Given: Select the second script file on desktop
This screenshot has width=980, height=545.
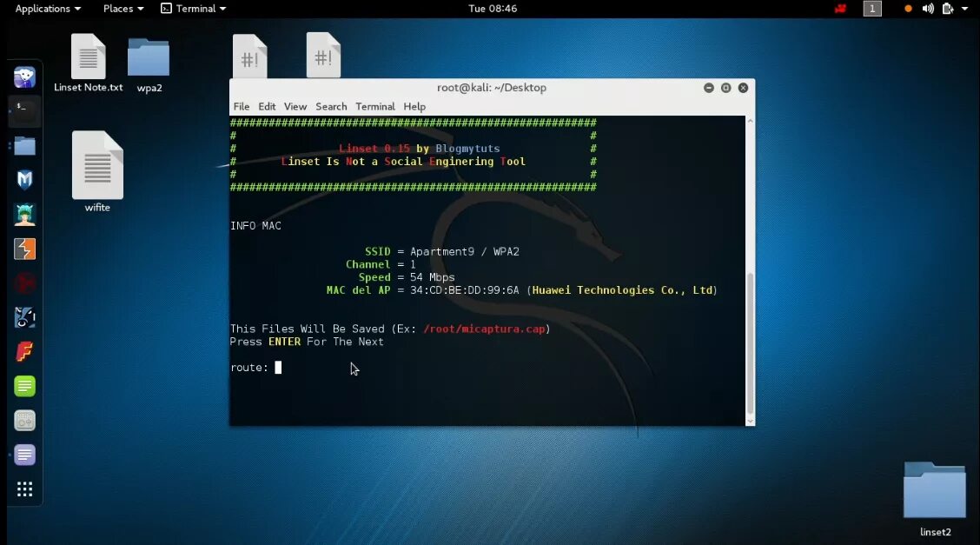Looking at the screenshot, I should coord(323,55).
